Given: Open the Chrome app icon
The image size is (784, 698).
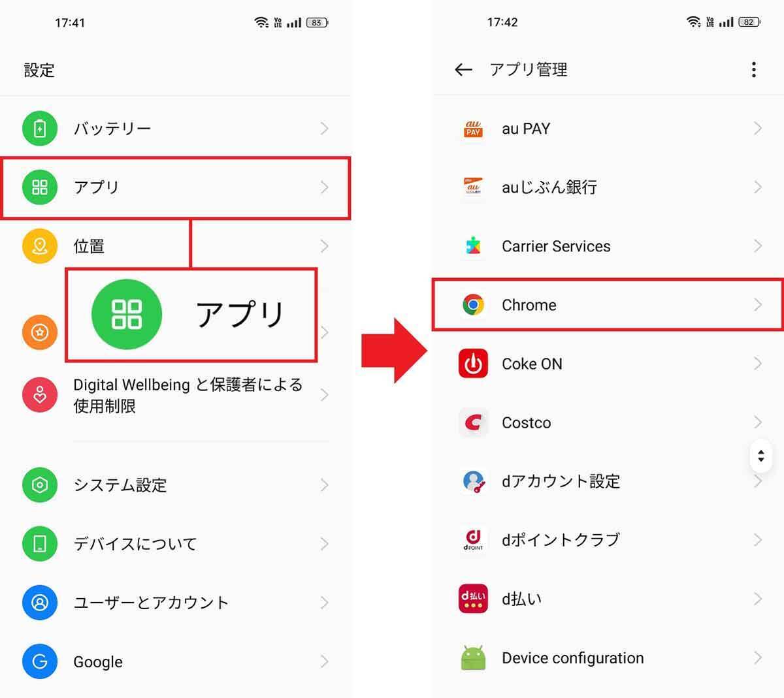Looking at the screenshot, I should (473, 305).
